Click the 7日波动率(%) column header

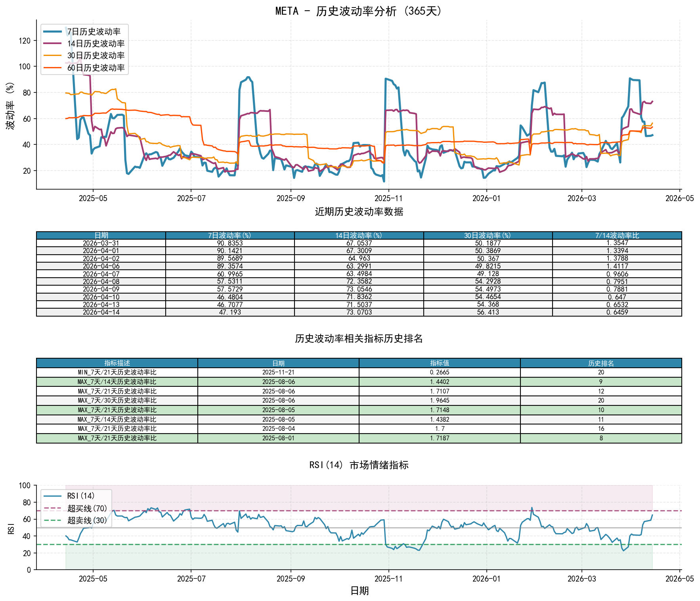click(230, 236)
